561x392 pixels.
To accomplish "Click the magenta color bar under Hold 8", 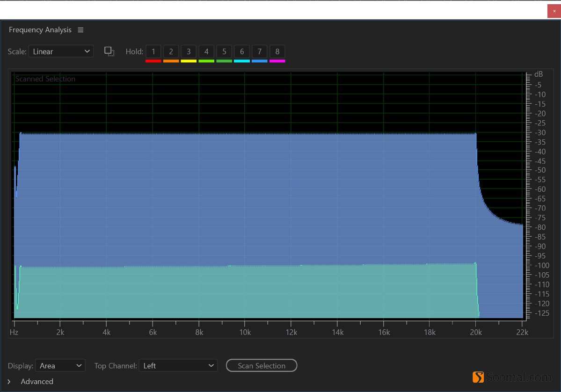I will (277, 61).
